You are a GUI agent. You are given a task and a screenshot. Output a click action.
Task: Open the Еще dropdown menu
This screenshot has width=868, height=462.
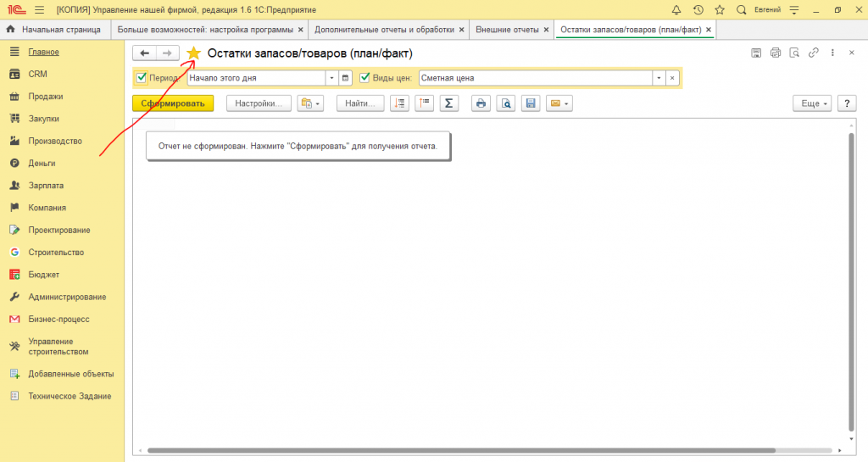click(x=812, y=103)
